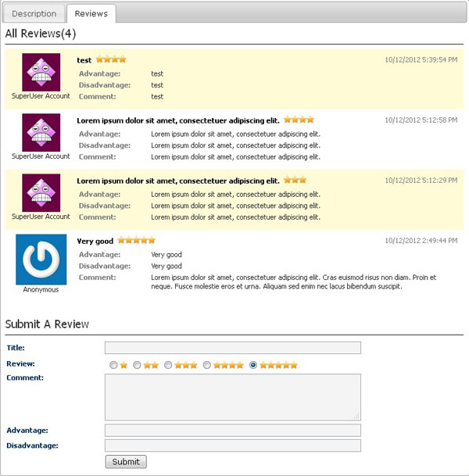
Task: Choose the three-star rating radio button
Action: (168, 365)
